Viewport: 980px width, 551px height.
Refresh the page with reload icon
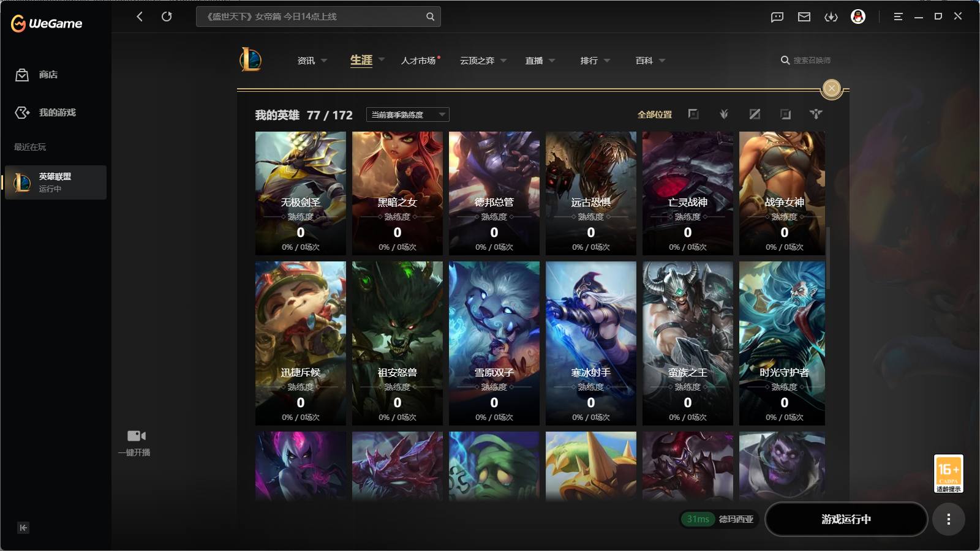tap(167, 17)
